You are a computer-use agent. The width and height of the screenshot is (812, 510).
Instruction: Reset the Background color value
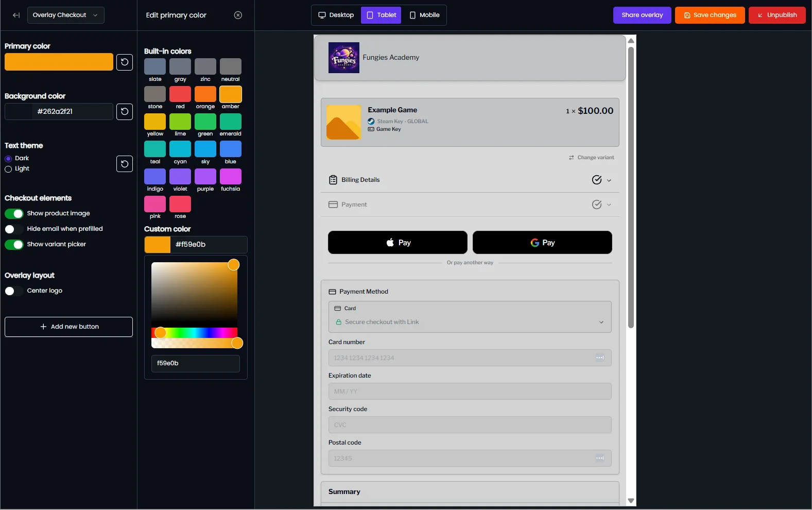click(125, 112)
